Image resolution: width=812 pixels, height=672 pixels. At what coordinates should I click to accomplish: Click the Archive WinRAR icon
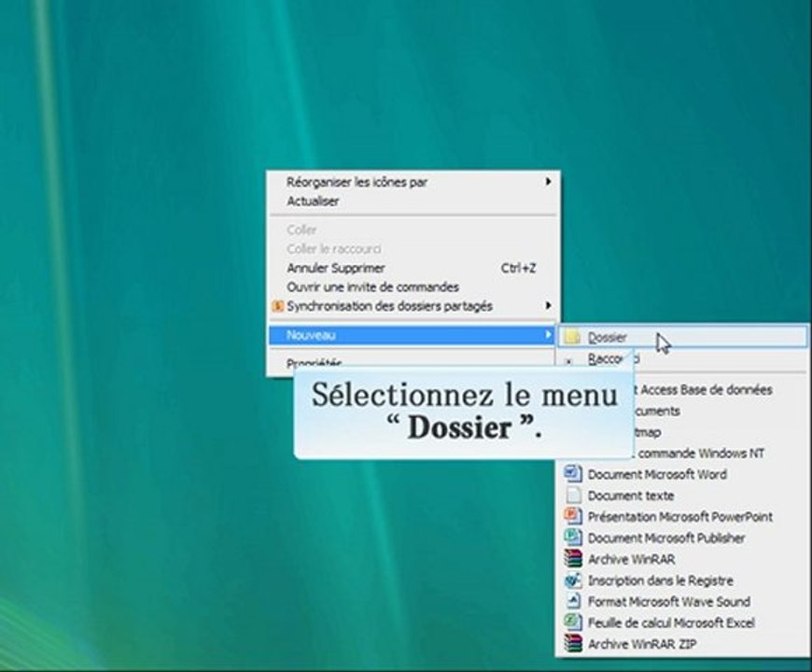point(573,559)
